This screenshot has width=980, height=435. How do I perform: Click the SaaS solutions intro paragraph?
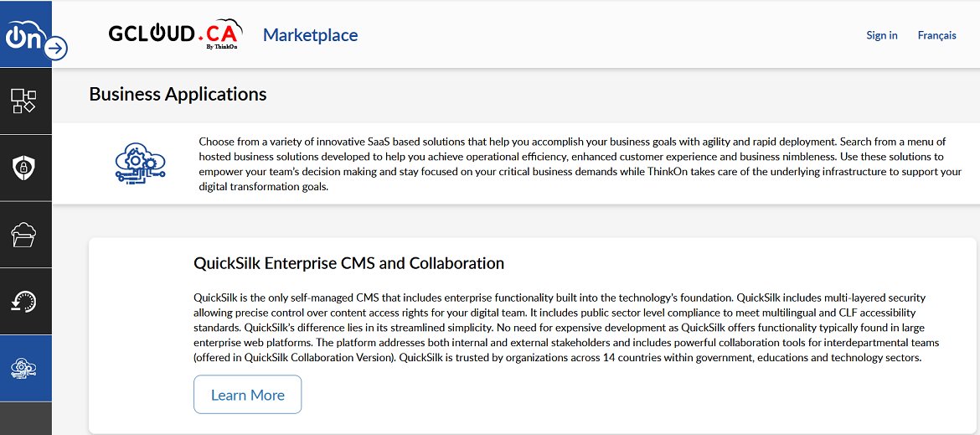click(580, 163)
